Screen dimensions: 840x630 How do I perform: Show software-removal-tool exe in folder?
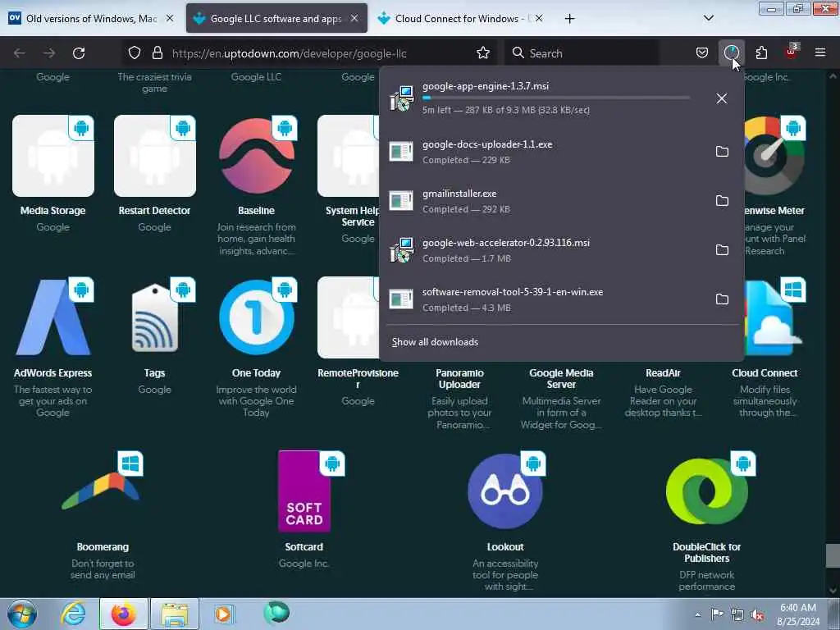click(722, 299)
